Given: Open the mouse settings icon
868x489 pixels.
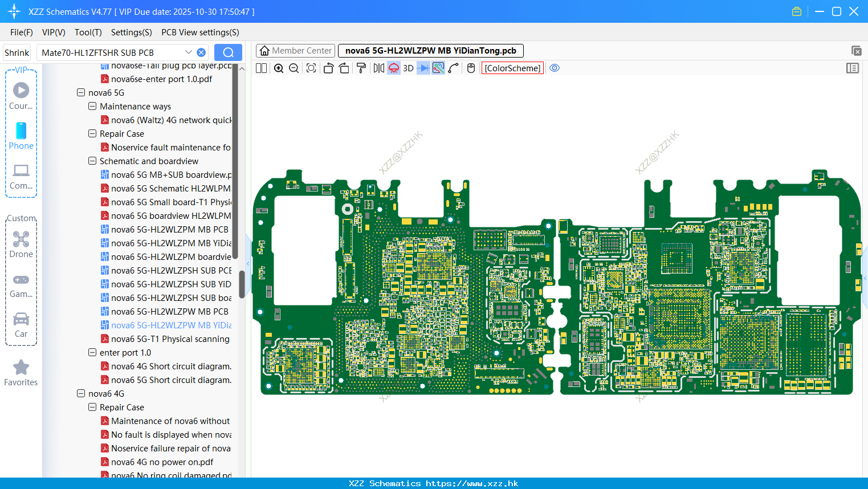Looking at the screenshot, I should (x=471, y=68).
